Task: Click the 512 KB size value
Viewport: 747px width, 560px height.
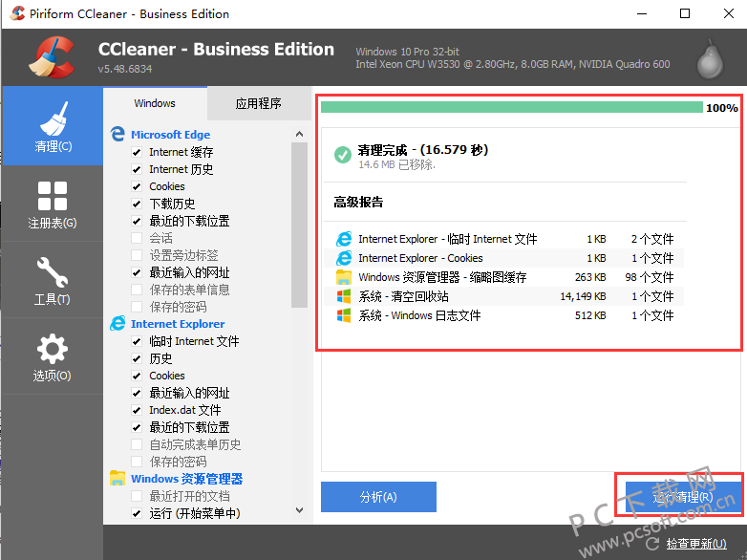Action: 590,315
